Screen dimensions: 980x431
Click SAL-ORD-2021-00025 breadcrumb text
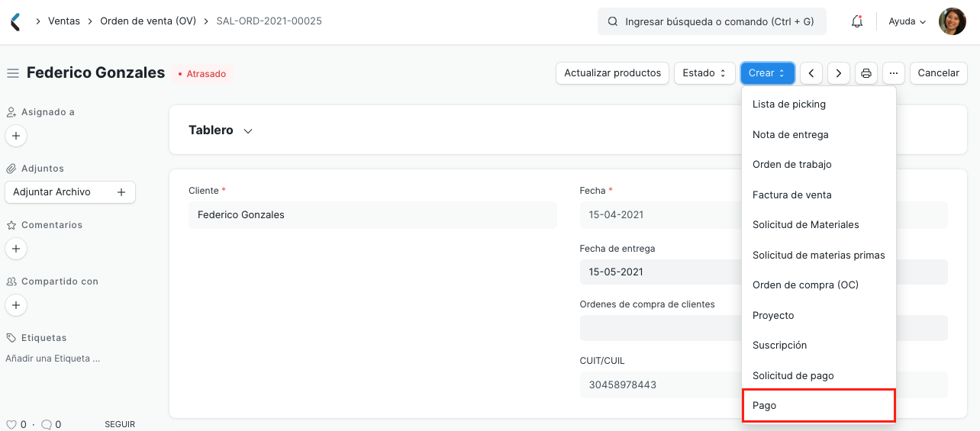269,21
